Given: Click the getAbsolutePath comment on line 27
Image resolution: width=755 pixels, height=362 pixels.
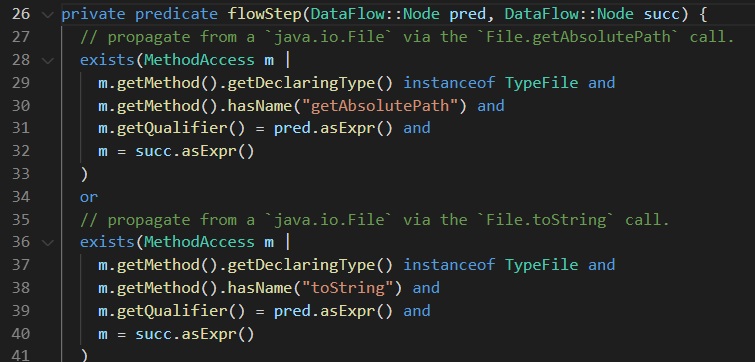Looking at the screenshot, I should 407,37.
